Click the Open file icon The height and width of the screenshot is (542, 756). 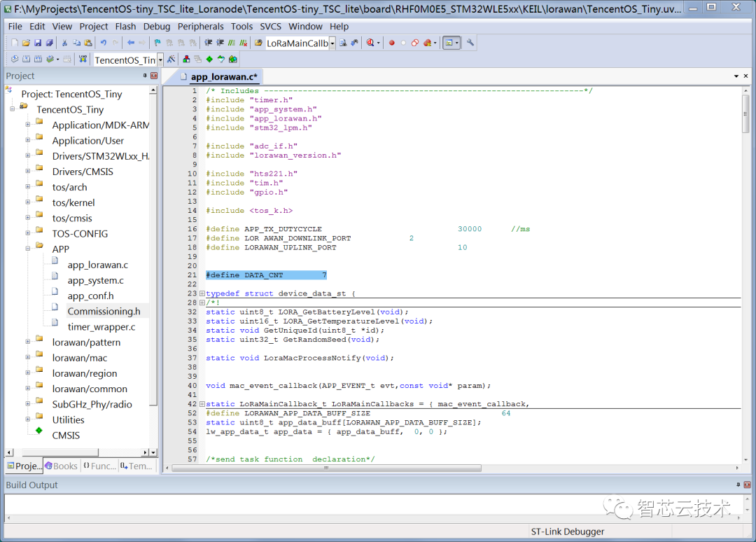[x=26, y=43]
